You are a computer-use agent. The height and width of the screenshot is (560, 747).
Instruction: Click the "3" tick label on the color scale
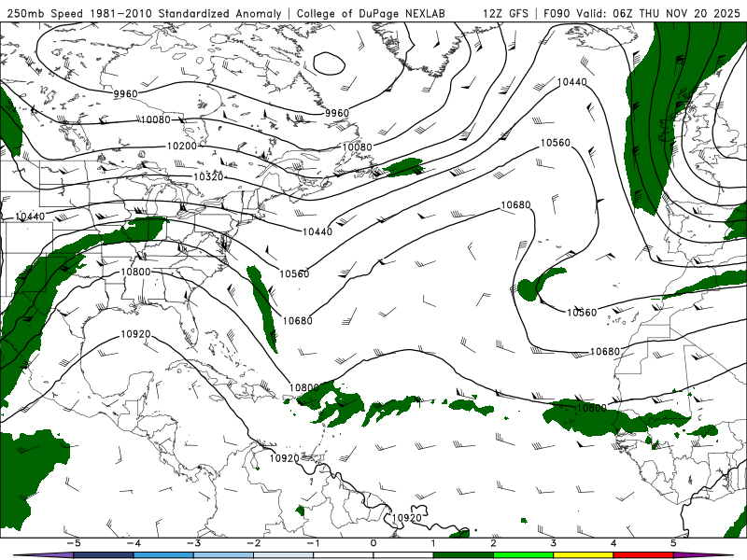coord(553,543)
